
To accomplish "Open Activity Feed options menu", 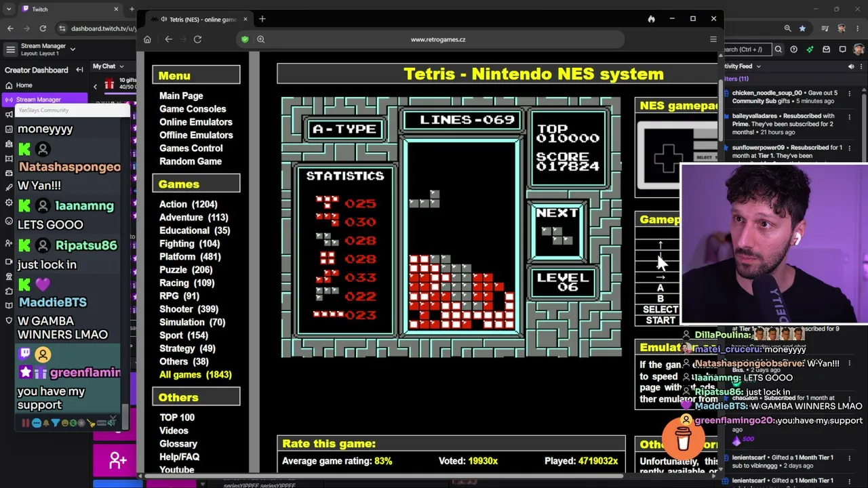I will [862, 66].
